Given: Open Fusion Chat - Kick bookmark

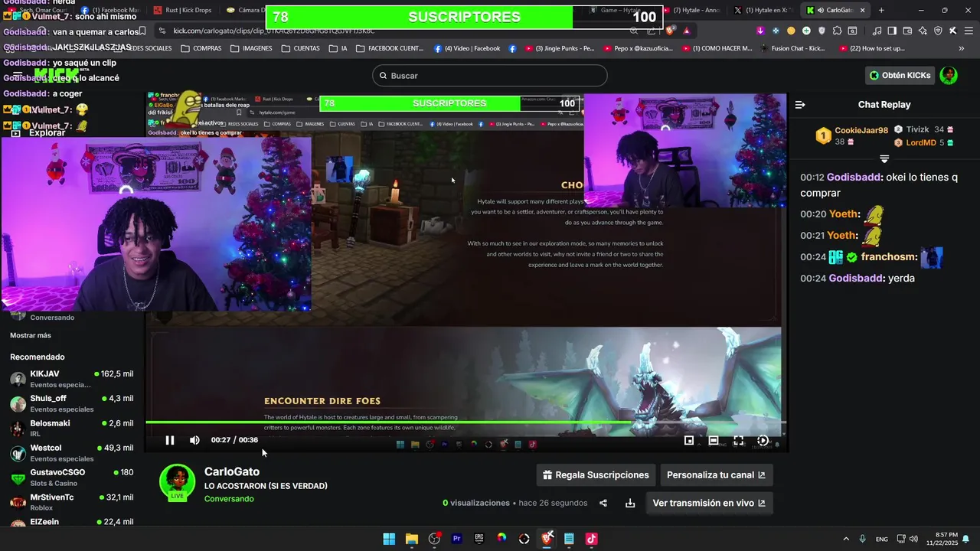Looking at the screenshot, I should pos(792,48).
